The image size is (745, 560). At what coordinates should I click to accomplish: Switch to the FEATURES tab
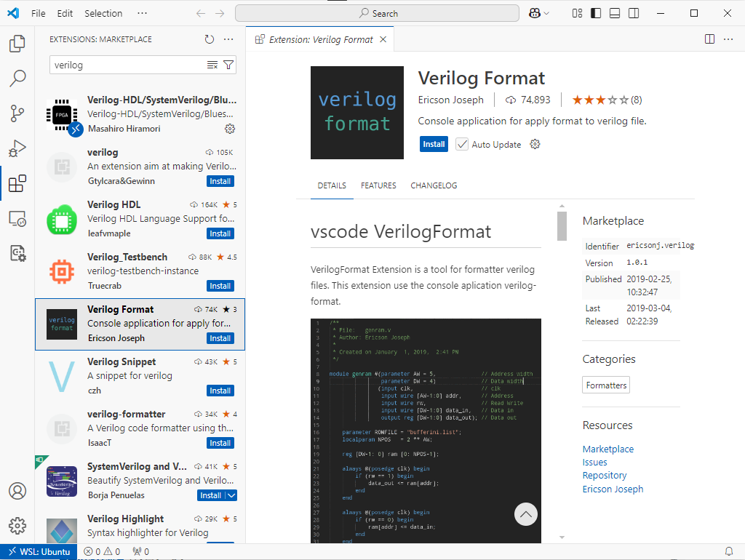point(378,185)
